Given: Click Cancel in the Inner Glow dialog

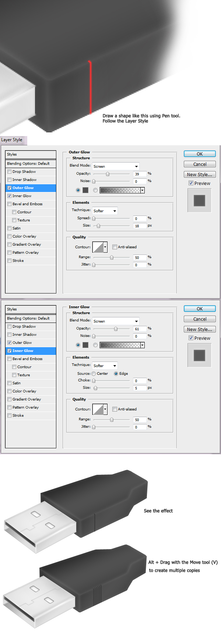Looking at the screenshot, I should pos(200,319).
